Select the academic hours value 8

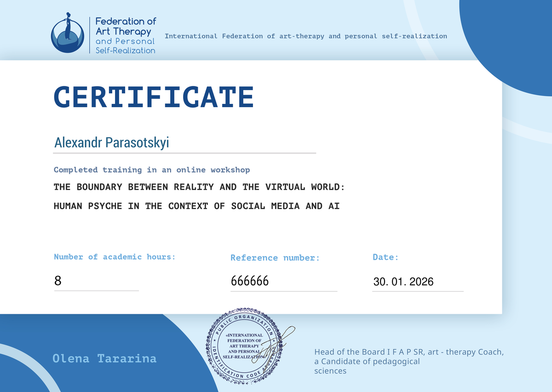tap(58, 281)
